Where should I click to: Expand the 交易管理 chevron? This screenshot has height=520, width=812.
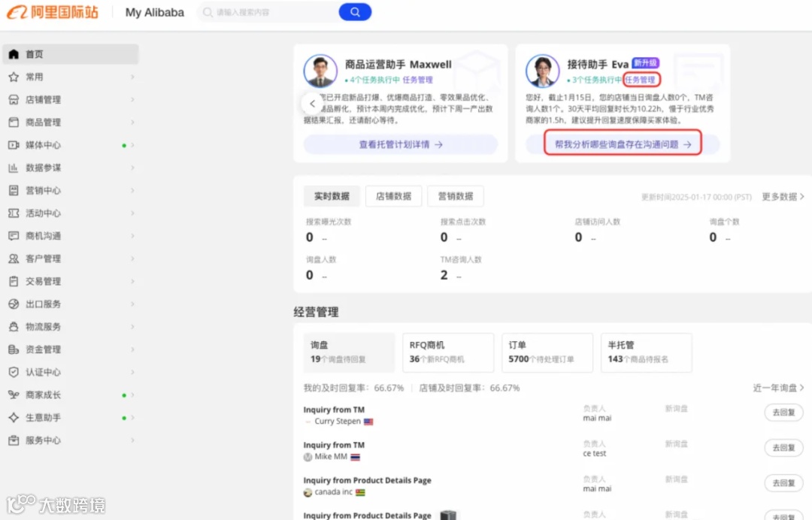click(x=132, y=282)
